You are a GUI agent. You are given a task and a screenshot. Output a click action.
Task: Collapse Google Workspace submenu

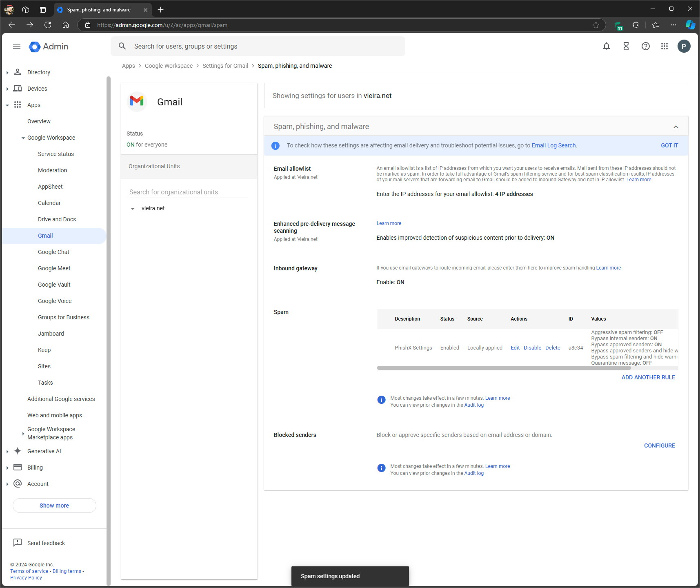(23, 138)
